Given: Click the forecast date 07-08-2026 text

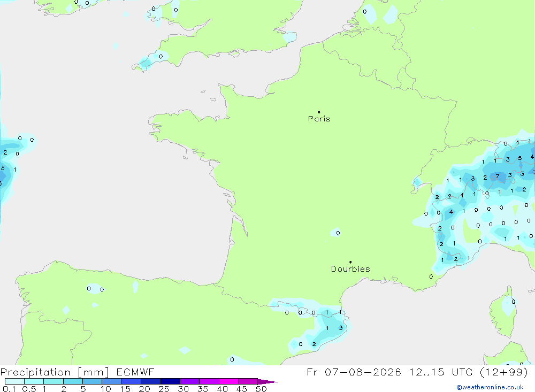Looking at the screenshot, I should 363,372.
